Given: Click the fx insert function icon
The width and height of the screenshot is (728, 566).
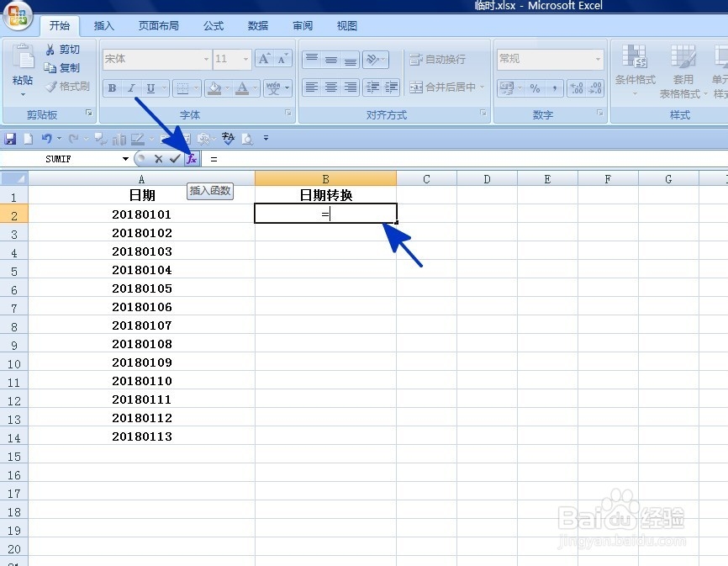Looking at the screenshot, I should coord(192,159).
